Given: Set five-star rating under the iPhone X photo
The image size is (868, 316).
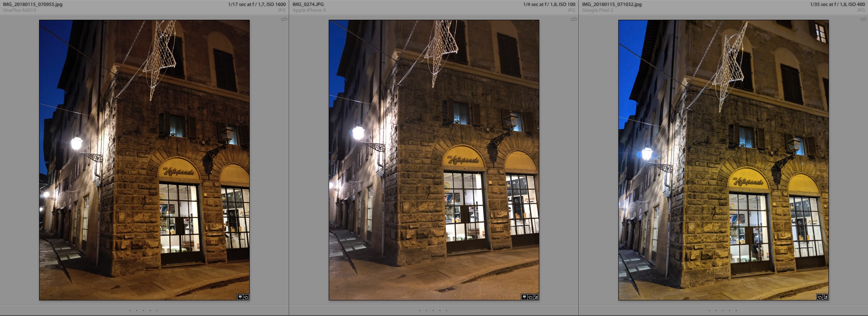Looking at the screenshot, I should 446,311.
